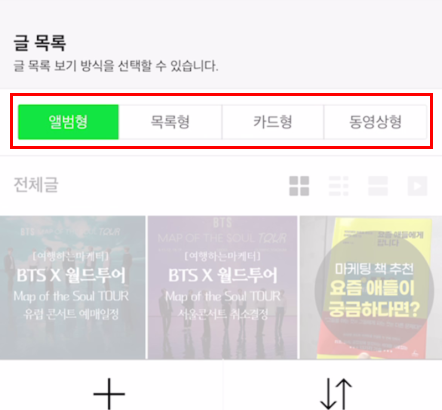The width and height of the screenshot is (442, 410).
Task: Switch to the list view icon
Action: [338, 186]
